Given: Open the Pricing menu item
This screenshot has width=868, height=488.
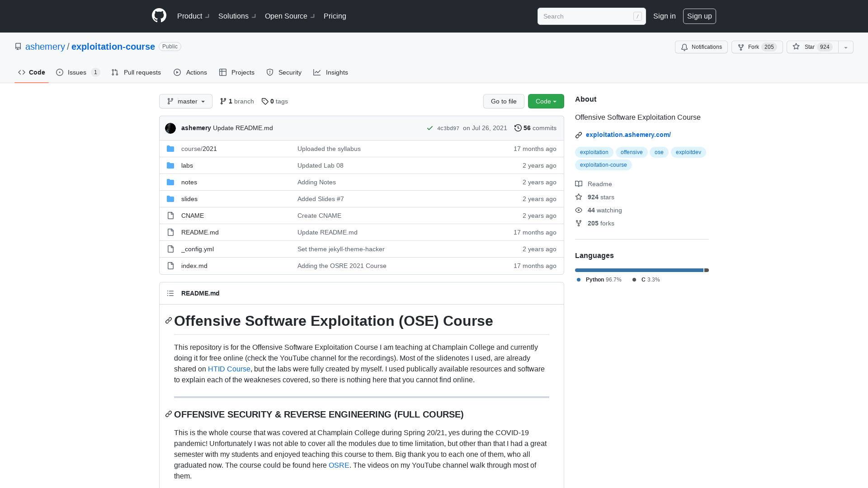Looking at the screenshot, I should (335, 16).
